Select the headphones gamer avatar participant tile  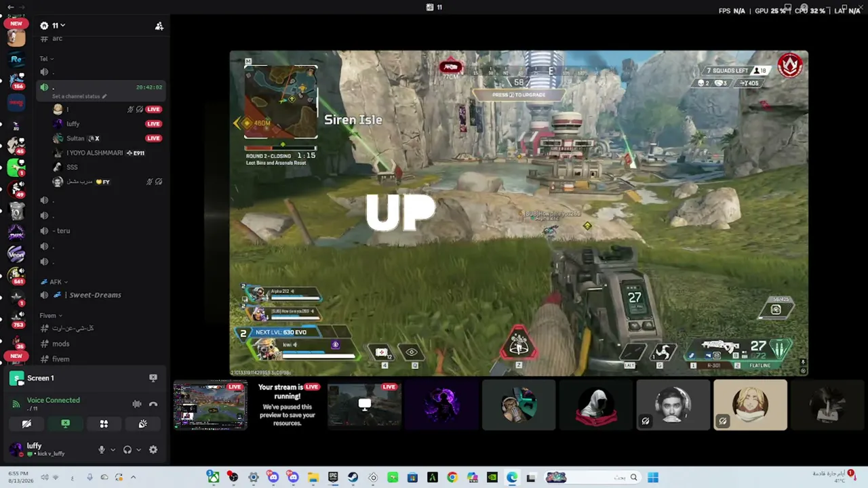click(x=519, y=405)
